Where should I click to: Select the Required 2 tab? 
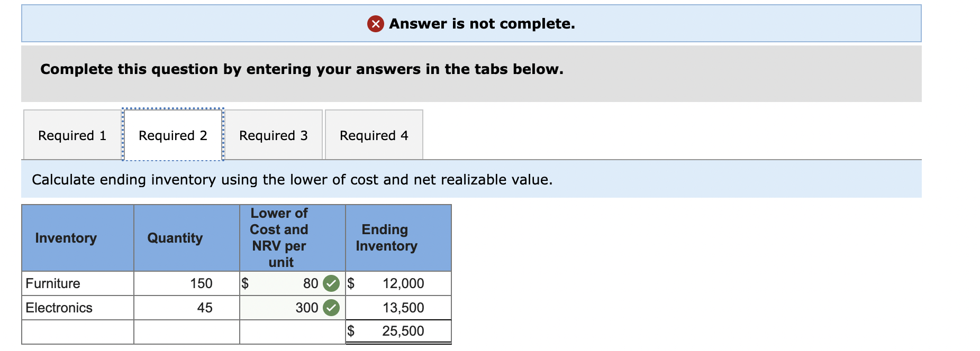click(x=173, y=136)
